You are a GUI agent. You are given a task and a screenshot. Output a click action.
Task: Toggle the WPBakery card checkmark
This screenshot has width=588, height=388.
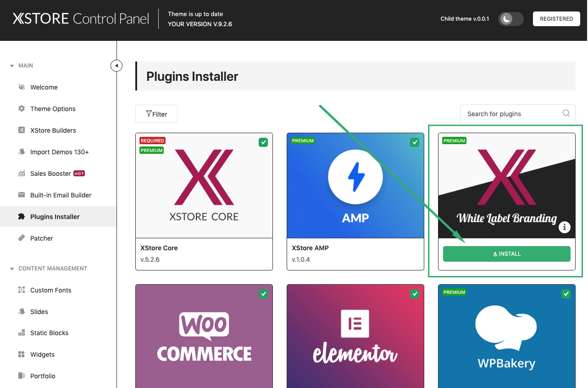tap(566, 294)
